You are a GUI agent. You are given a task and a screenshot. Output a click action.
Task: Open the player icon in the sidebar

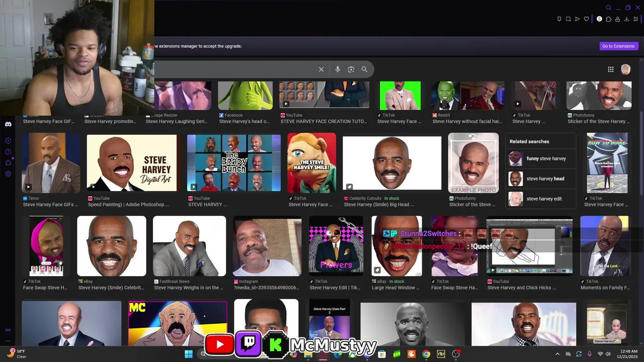8,141
